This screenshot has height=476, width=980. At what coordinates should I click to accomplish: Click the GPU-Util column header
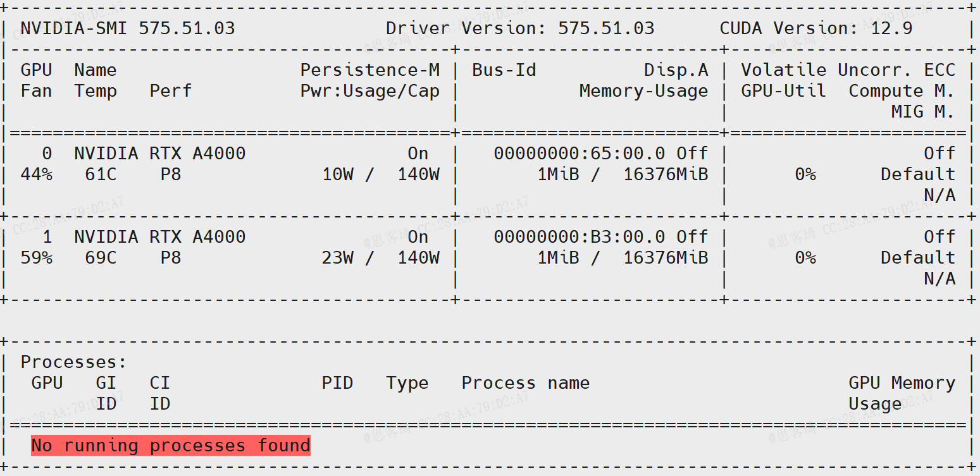(x=784, y=92)
